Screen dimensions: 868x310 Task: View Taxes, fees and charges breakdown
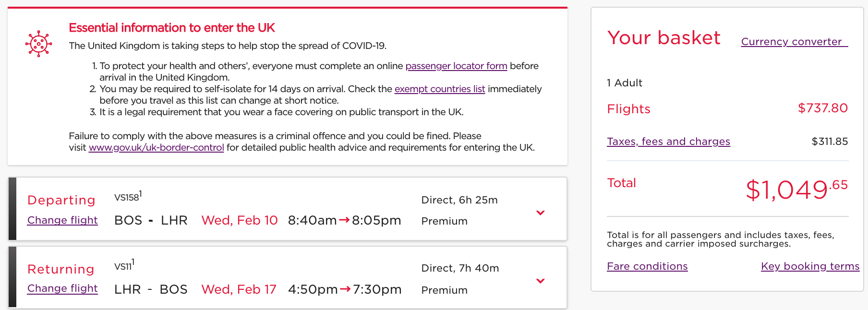click(x=668, y=142)
